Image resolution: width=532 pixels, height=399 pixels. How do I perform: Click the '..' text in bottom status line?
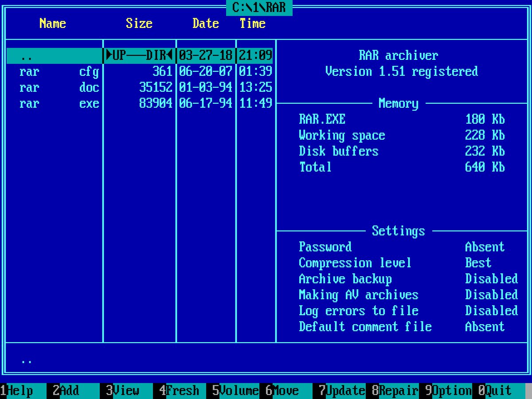coord(27,361)
